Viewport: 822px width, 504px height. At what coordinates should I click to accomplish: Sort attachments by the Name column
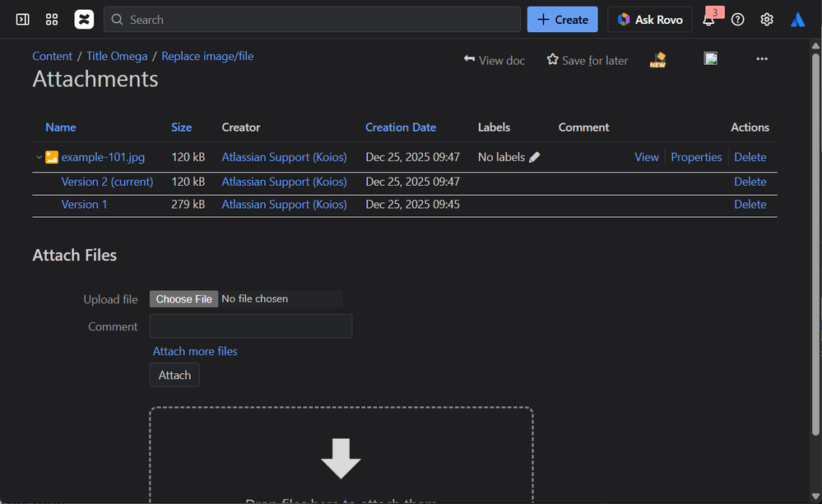click(x=61, y=127)
